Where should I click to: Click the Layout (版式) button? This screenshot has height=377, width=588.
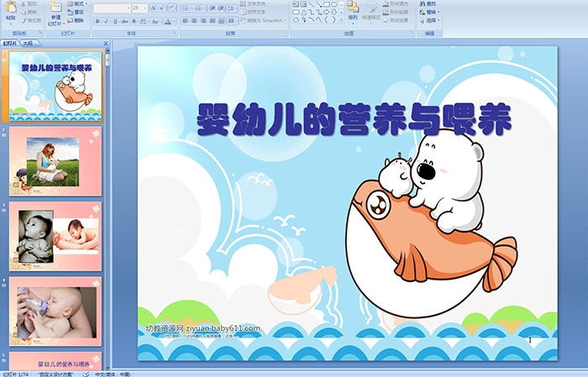76,3
